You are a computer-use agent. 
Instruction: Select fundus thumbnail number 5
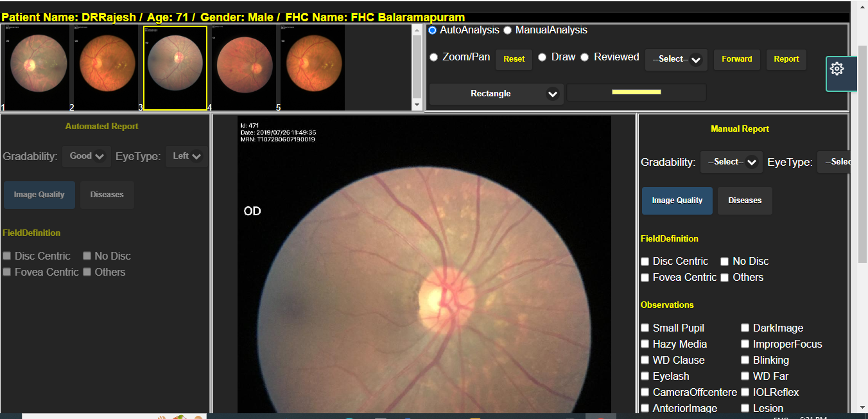pyautogui.click(x=313, y=67)
